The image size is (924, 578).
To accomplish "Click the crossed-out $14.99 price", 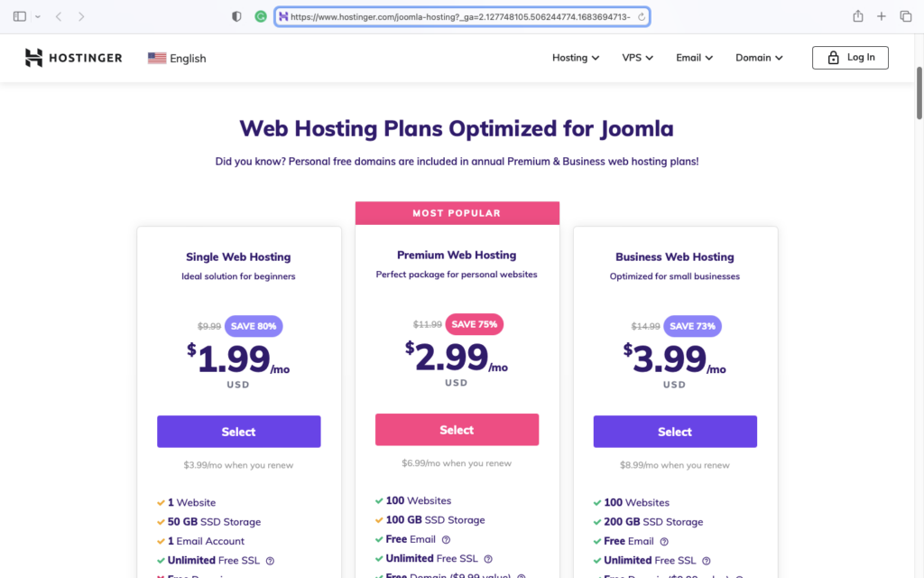I will tap(645, 326).
